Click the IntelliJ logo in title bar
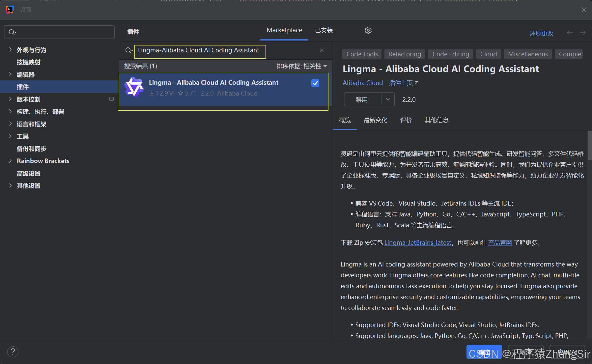Viewport: 592px width, 364px height. [10, 10]
